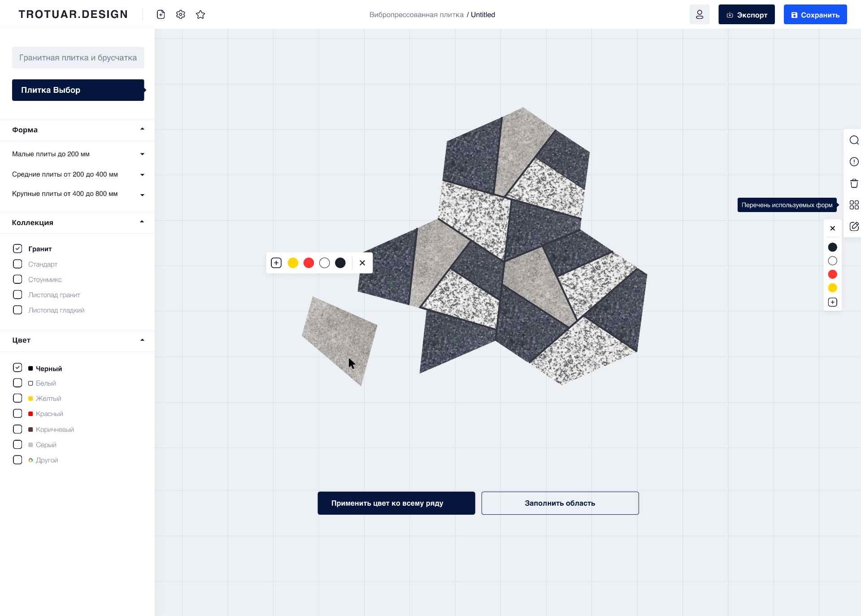The image size is (861, 616).
Task: Select the Плитка Выбор tab
Action: pyautogui.click(x=78, y=90)
